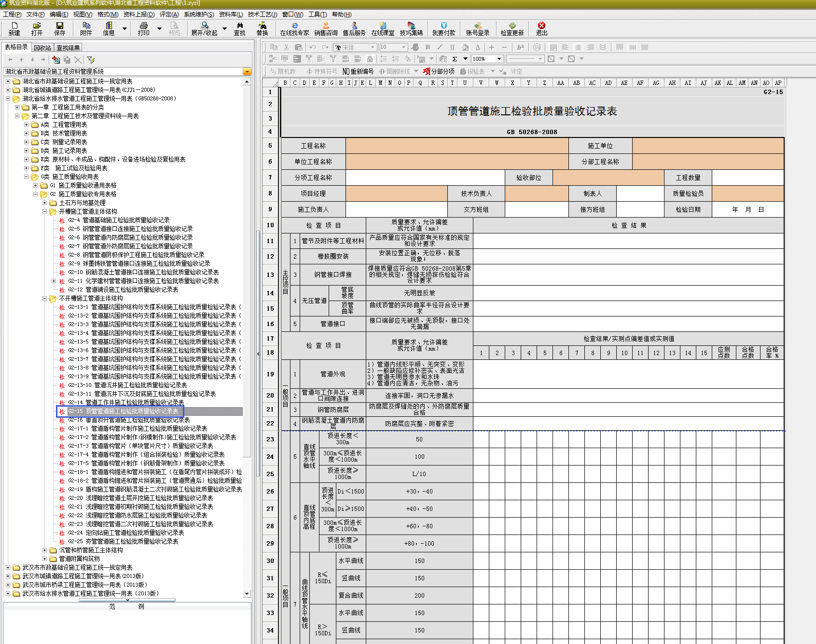Open the 附件 attachments tool

point(86,28)
